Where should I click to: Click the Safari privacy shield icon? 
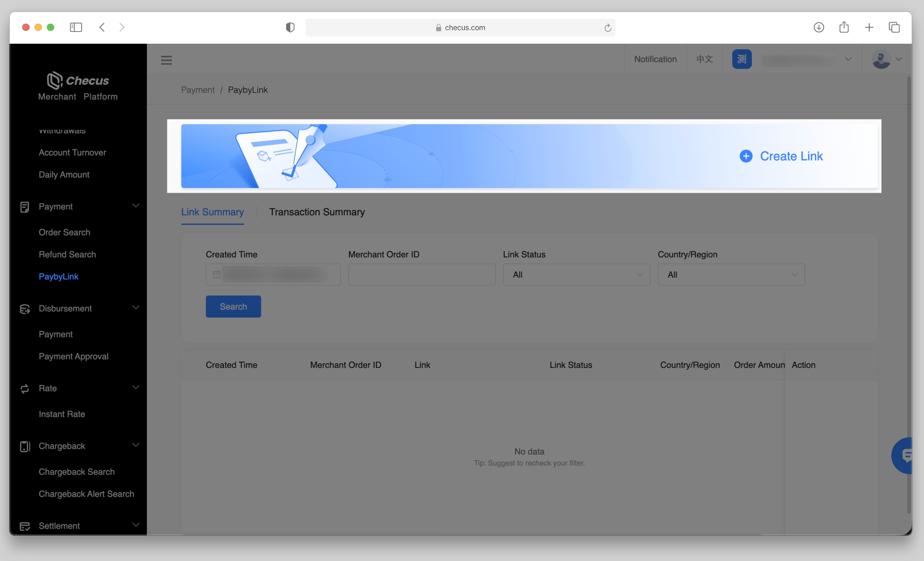click(290, 27)
